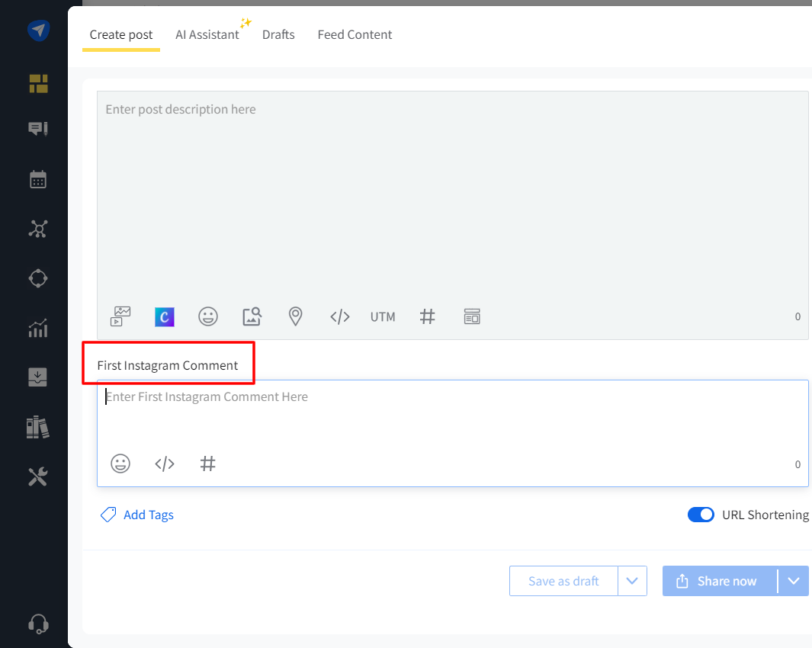Toggle the URL Shortening switch
This screenshot has height=648, width=812.
[x=701, y=515]
